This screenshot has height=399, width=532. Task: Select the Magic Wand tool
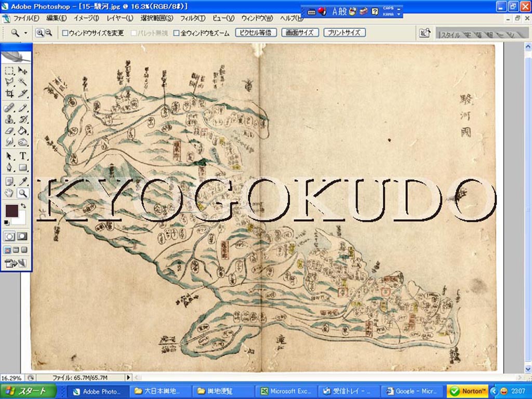pos(22,82)
